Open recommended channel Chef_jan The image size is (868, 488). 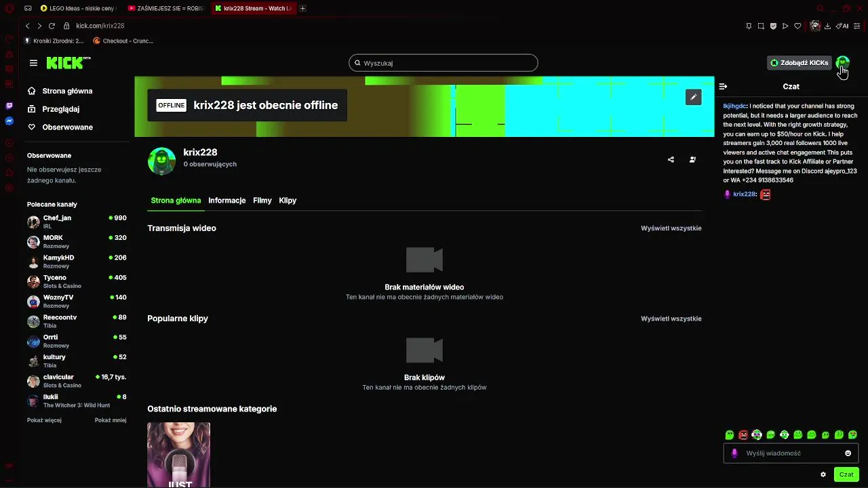click(77, 222)
